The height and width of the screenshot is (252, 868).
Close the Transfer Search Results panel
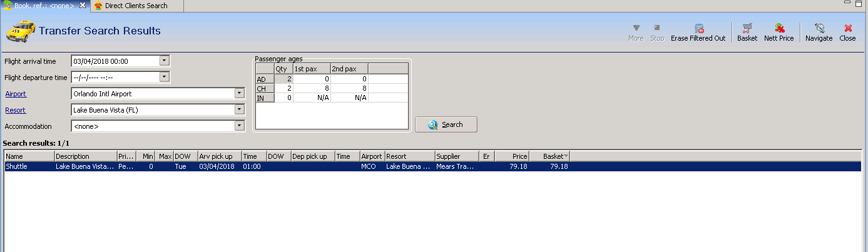coord(848,33)
